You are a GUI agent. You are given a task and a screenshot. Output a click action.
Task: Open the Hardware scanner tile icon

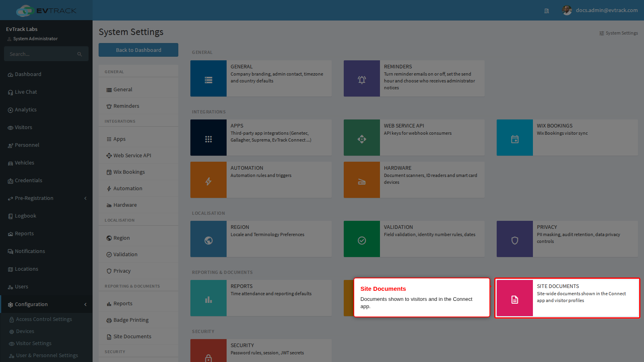[x=362, y=180]
